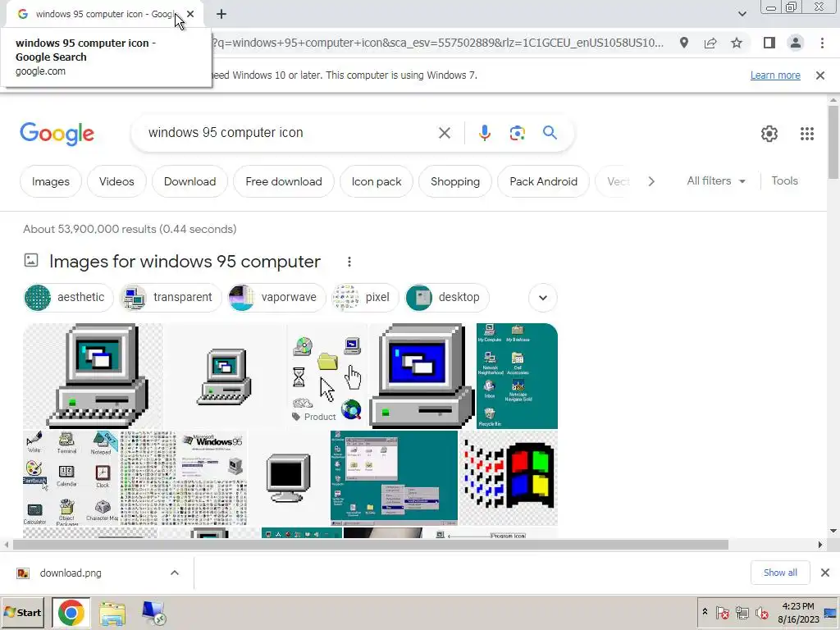Image resolution: width=840 pixels, height=630 pixels.
Task: Open a new browser tab
Action: (221, 14)
